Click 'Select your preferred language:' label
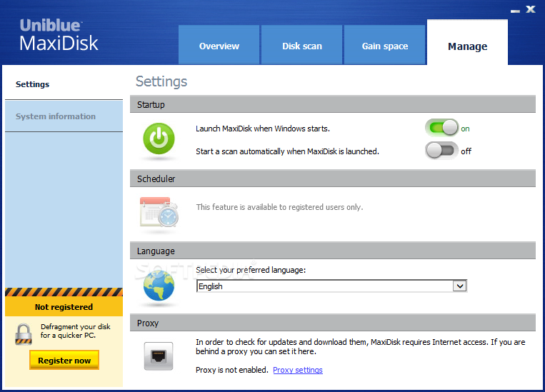Screen dimensions: 545x392 [251, 270]
